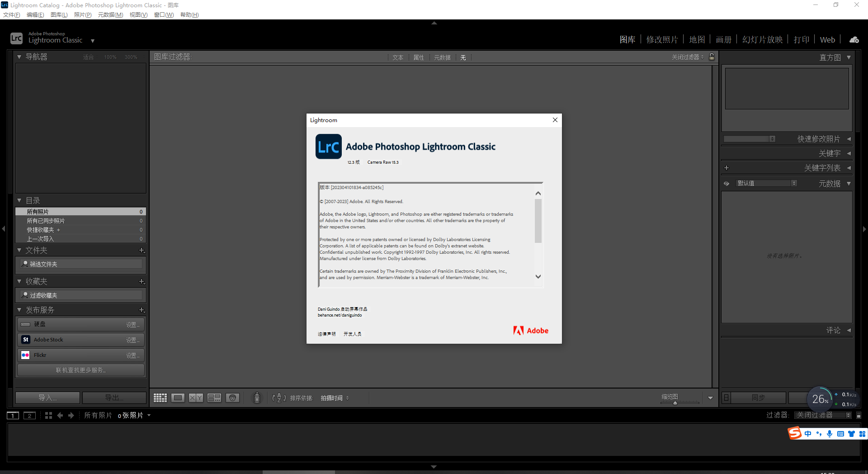868x474 pixels.
Task: Open the 拍摄时间 sort-by dropdown
Action: pos(335,398)
